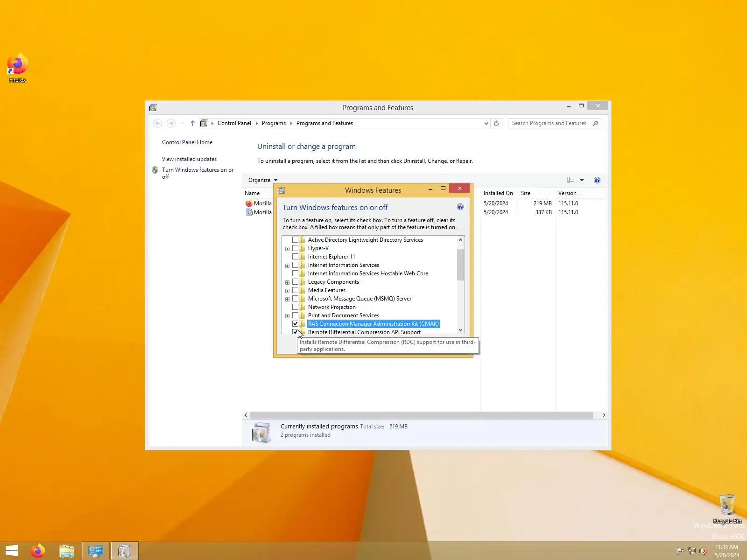Screen dimensions: 747x560
Task: Check the Internet Explorer 11 checkbox
Action: pyautogui.click(x=295, y=257)
